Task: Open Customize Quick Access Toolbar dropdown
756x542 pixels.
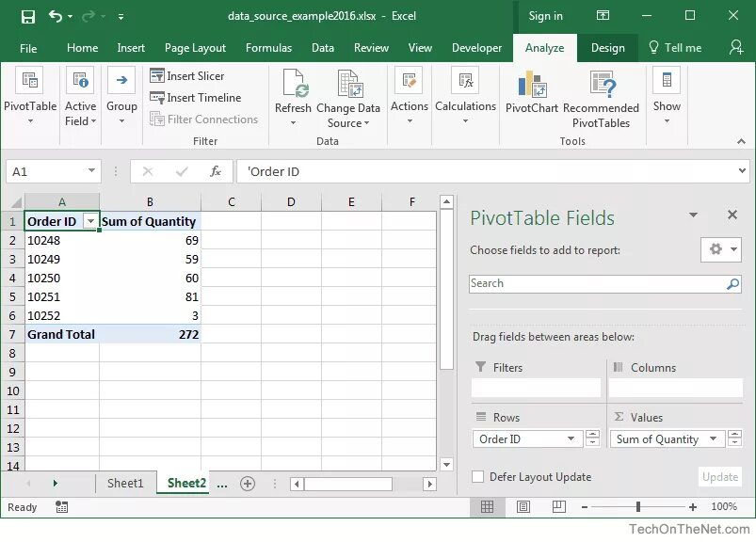Action: [x=121, y=17]
